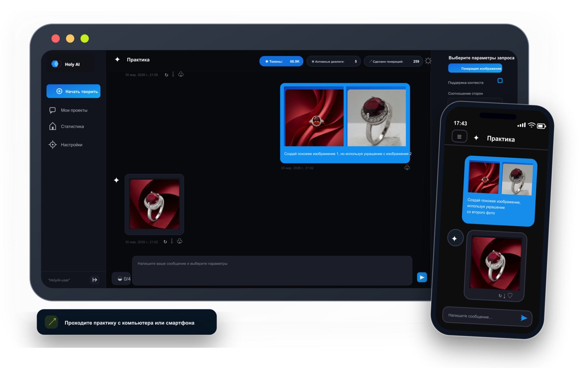Click the house icon beside 'Статистика'
This screenshot has width=588, height=368.
[52, 126]
